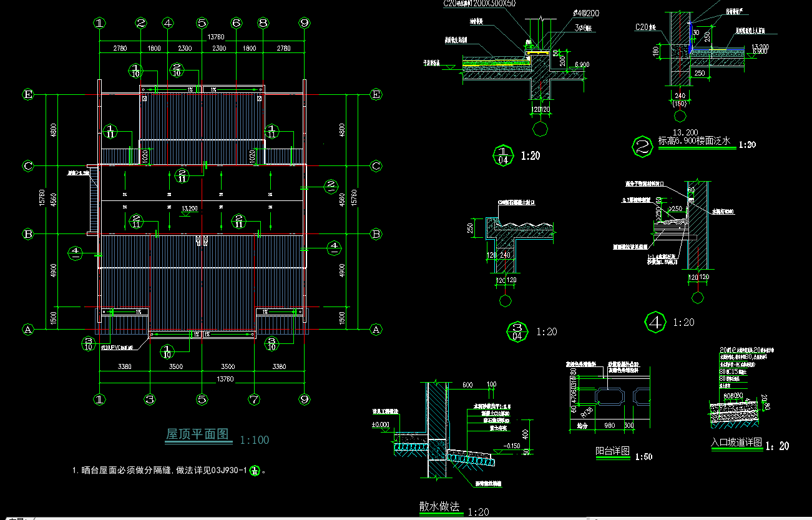
Task: Click the ±0.000 elevation label
Action: coord(381,426)
